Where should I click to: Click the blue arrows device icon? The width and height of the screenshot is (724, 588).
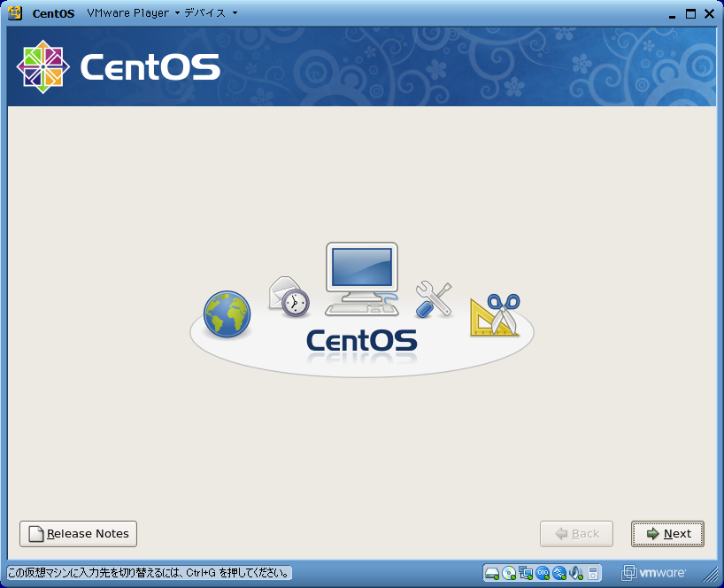[x=559, y=573]
